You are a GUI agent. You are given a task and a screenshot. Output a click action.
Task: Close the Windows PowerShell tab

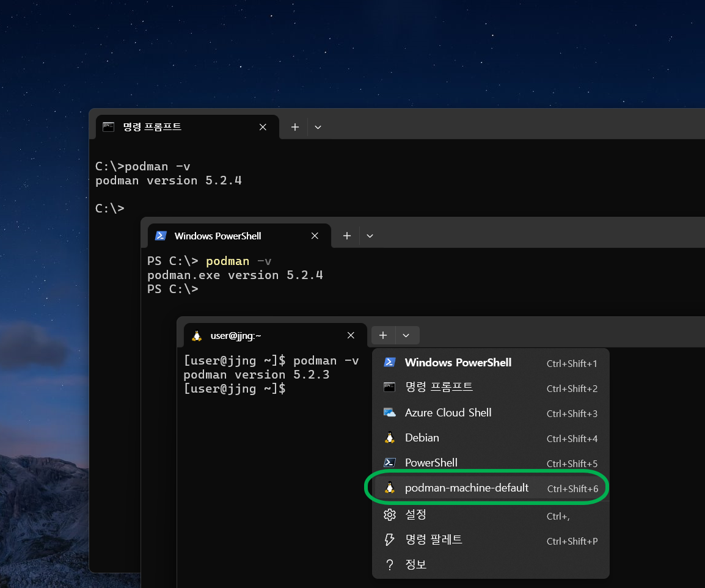[x=315, y=236]
